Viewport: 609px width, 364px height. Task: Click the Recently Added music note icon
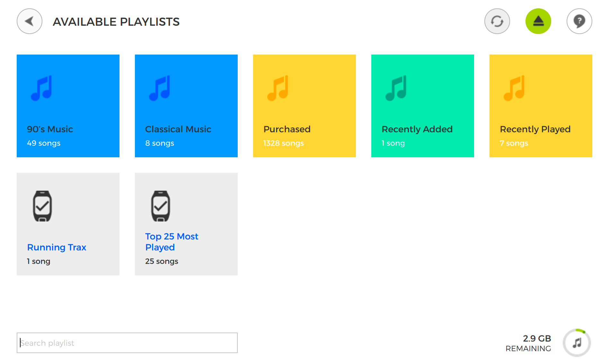(396, 88)
